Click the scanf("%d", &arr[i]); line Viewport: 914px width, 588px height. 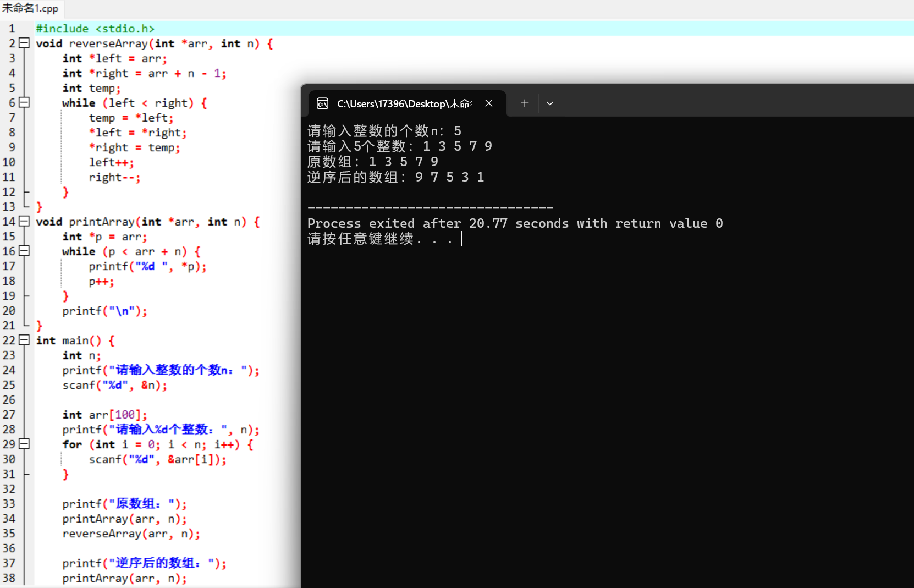157,459
